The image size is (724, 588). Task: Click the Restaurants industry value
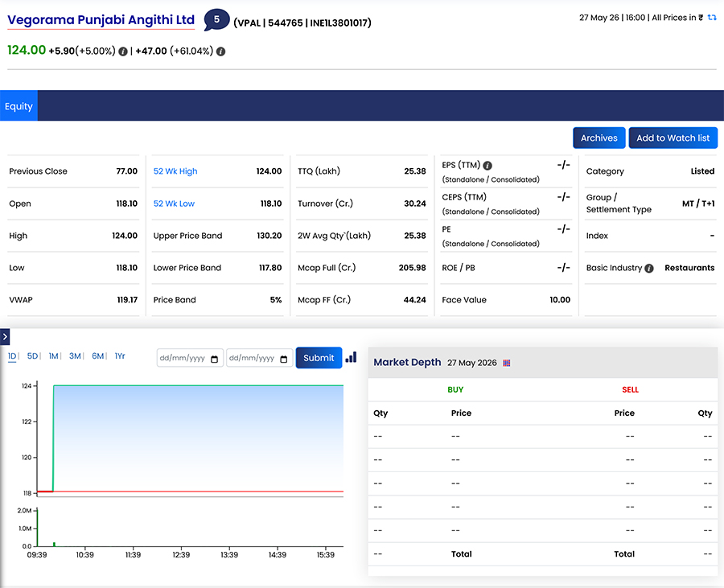pos(689,268)
